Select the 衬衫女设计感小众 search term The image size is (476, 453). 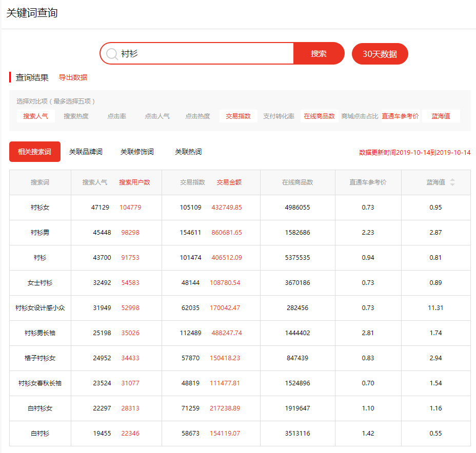click(40, 308)
